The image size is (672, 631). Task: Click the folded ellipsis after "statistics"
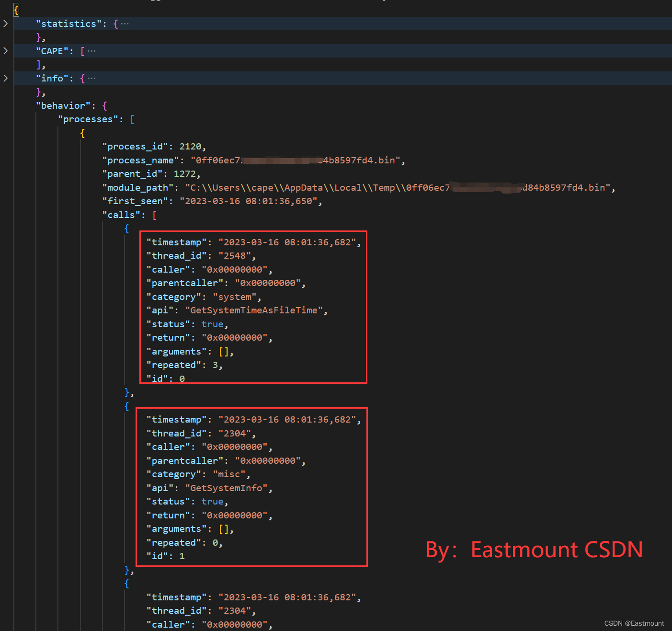point(125,23)
